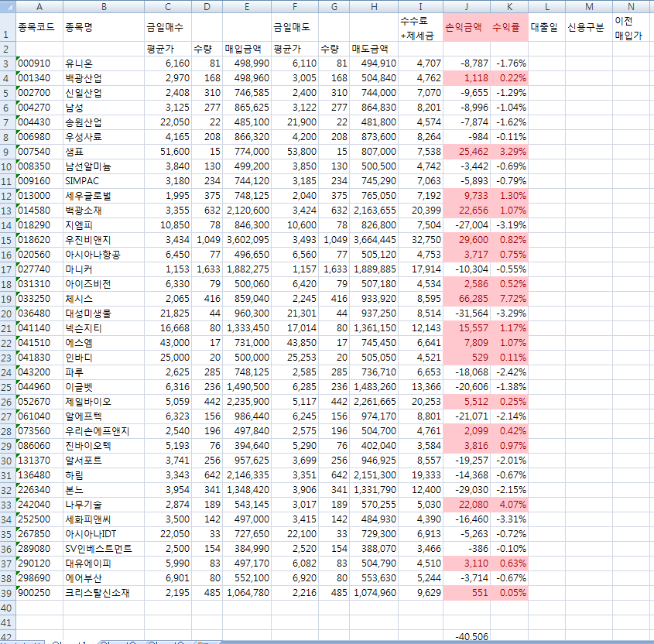
Task: Select row 39 header
Action: (x=8, y=593)
